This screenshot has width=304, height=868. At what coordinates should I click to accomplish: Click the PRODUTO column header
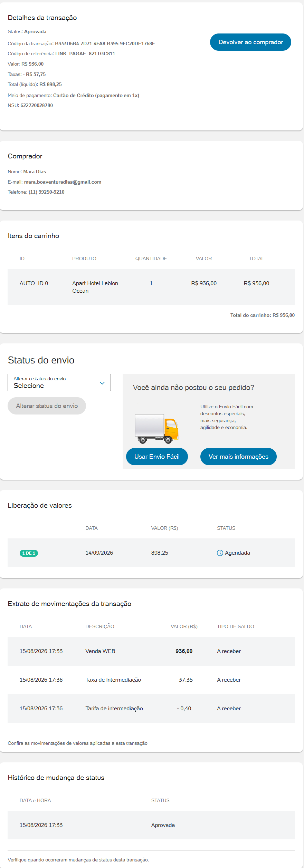[x=84, y=259]
